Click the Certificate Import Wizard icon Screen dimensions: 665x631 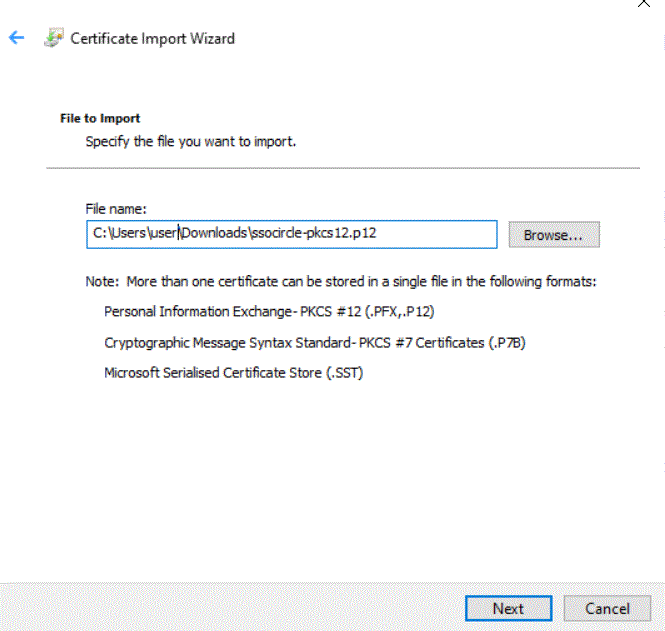point(54,38)
